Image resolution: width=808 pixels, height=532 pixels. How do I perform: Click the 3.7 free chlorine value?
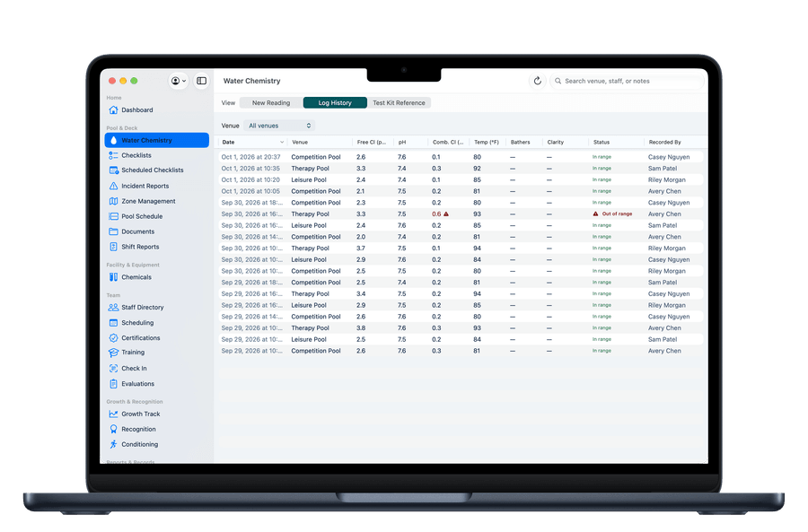pos(361,249)
